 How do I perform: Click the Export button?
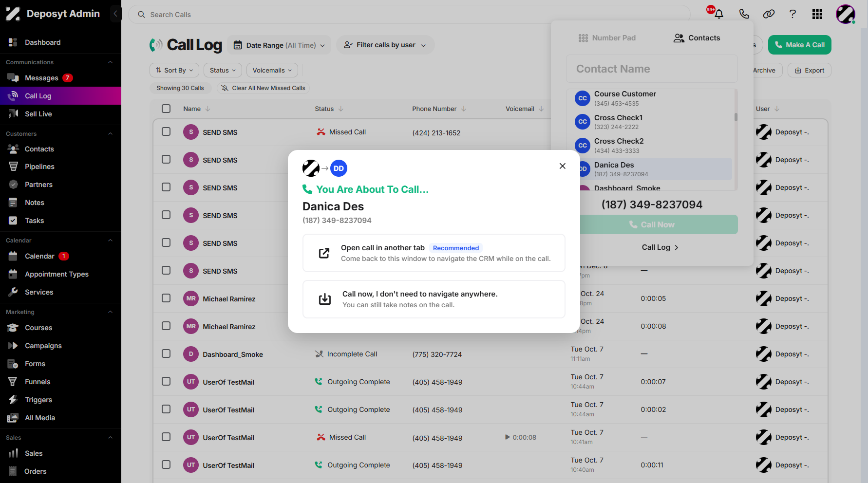(810, 70)
